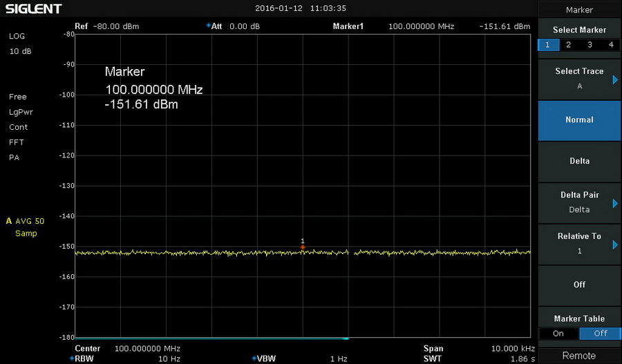Open the Delta Pair options
The width and height of the screenshot is (622, 364).
[x=579, y=202]
